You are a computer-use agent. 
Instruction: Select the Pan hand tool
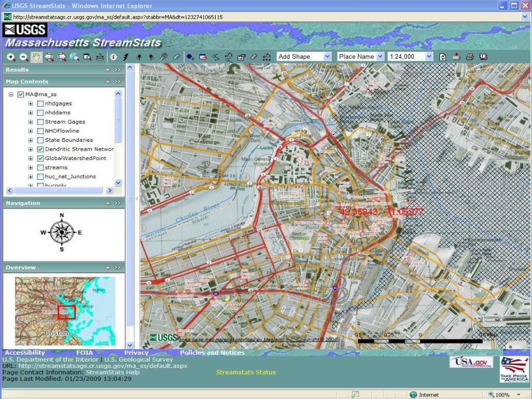36,57
